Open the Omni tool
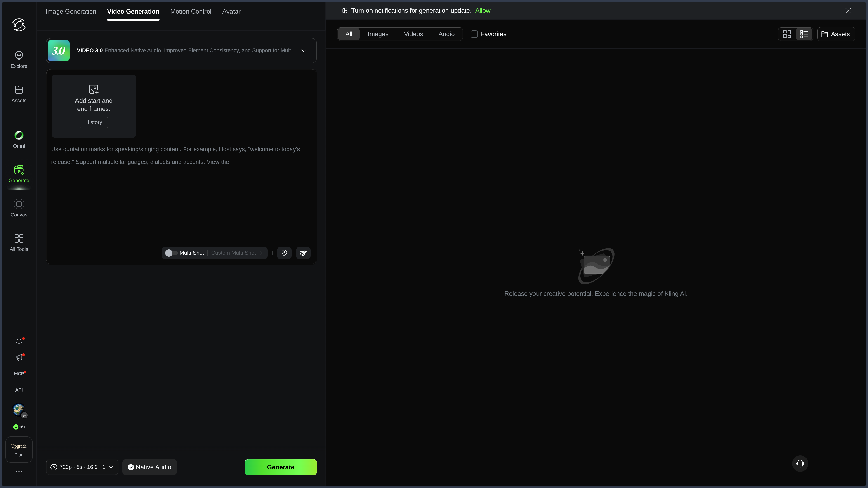Screen dimensions: 868x488 tap(19, 139)
